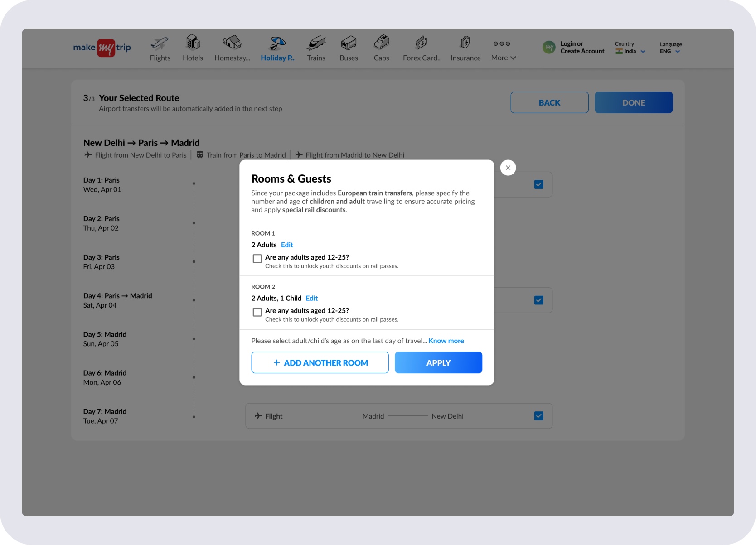
Task: Click the Cabs car icon
Action: pyautogui.click(x=382, y=42)
